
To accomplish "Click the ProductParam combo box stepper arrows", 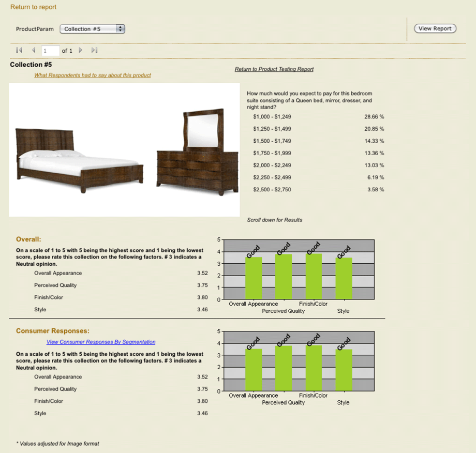I will coord(120,29).
